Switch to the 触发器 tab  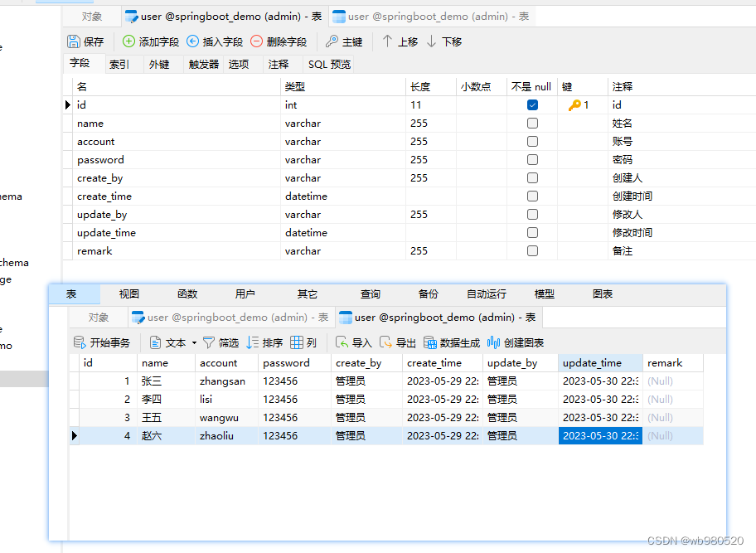click(203, 64)
